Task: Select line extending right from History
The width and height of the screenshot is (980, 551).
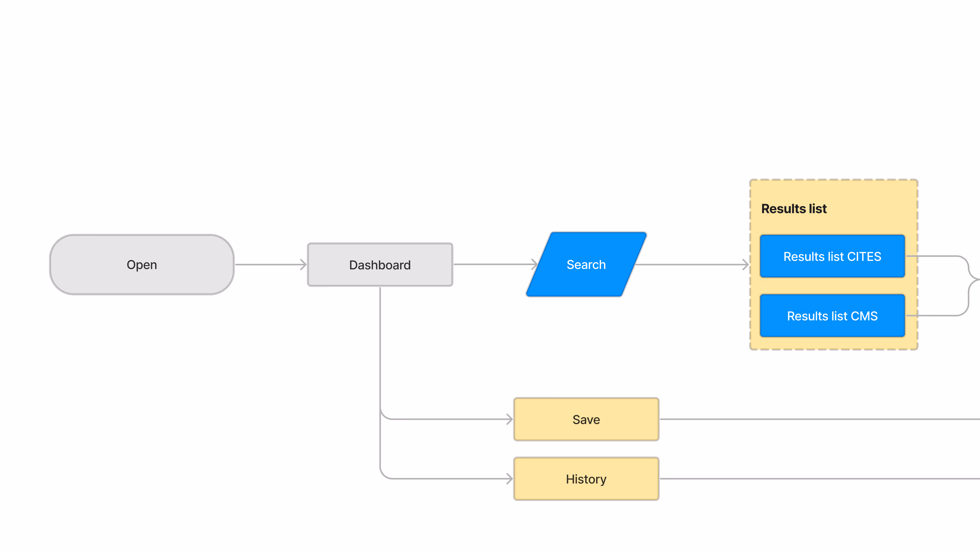Action: 818,479
